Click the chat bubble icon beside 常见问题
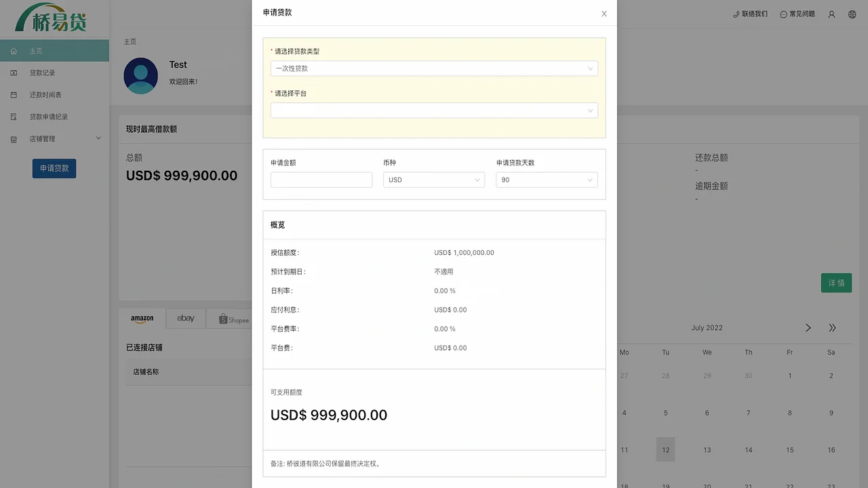Image resolution: width=868 pixels, height=488 pixels. pos(785,13)
